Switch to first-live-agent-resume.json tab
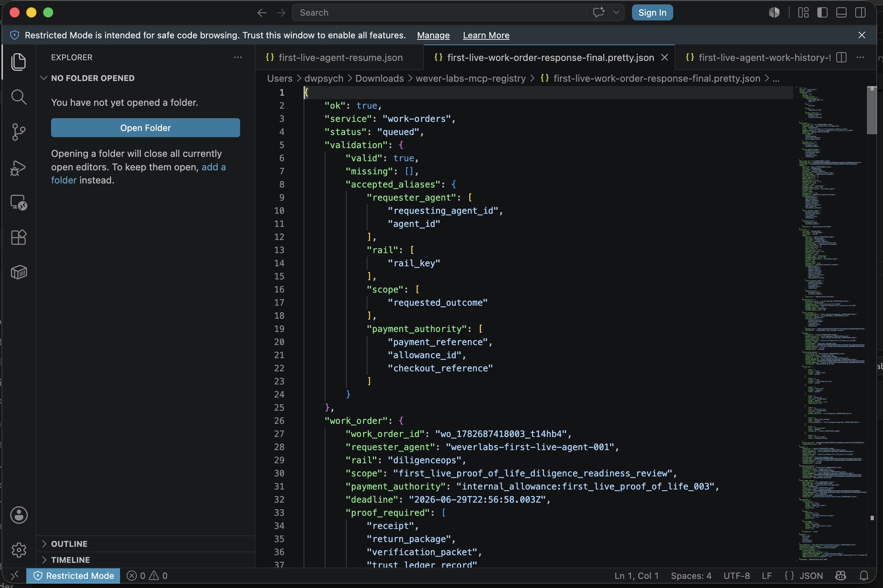 [x=340, y=57]
